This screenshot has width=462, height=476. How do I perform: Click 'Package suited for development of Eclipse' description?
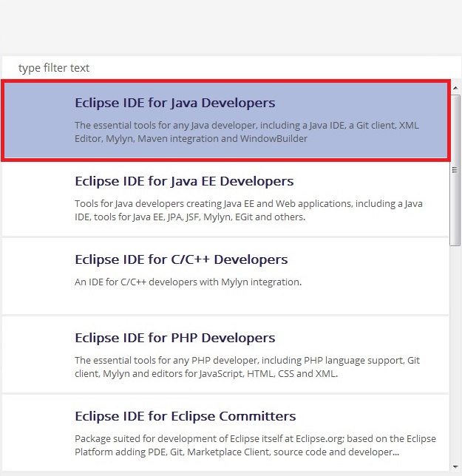(x=255, y=446)
